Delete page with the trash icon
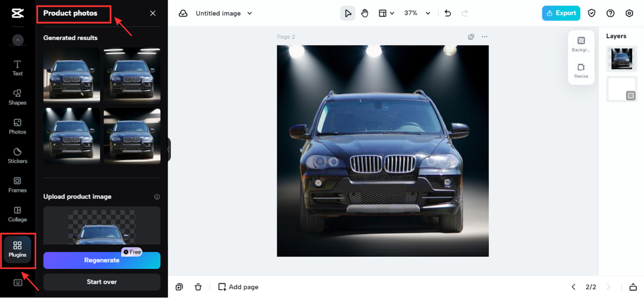Image resolution: width=644 pixels, height=299 pixels. point(198,287)
